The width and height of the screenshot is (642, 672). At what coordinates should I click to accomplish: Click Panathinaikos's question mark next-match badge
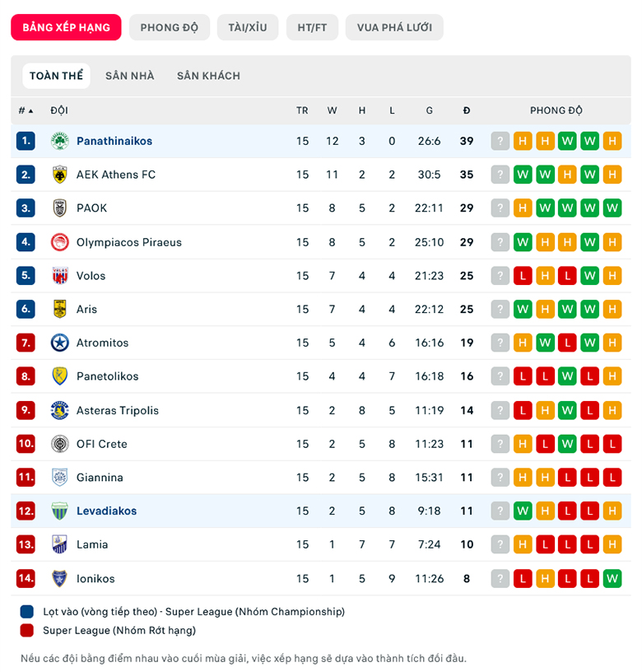pos(500,141)
